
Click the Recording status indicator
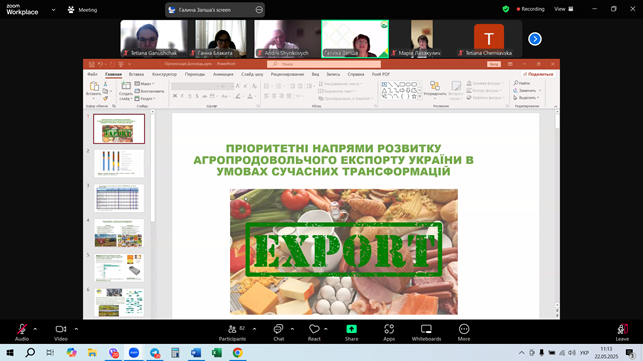530,9
